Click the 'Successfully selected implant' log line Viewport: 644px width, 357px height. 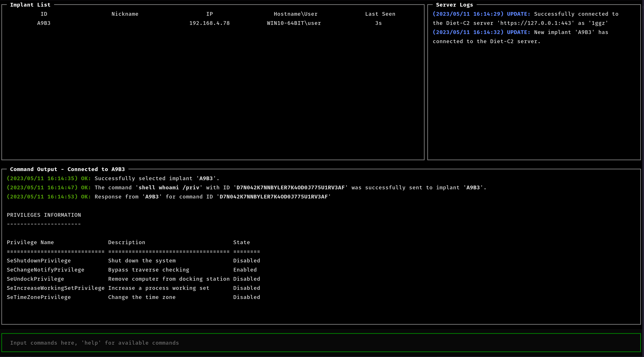(x=157, y=178)
